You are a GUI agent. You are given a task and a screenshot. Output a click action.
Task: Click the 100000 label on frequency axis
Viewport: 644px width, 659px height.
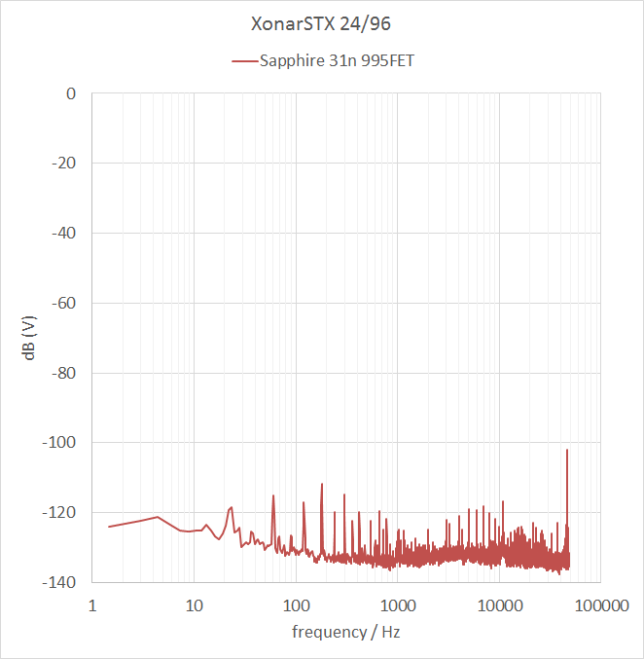[601, 606]
